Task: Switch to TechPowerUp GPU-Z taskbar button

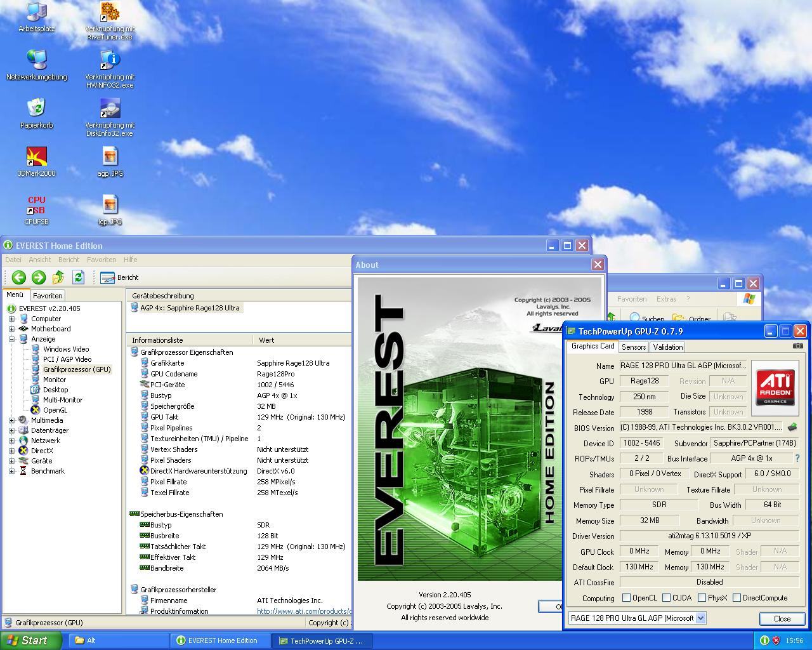Action: (323, 640)
